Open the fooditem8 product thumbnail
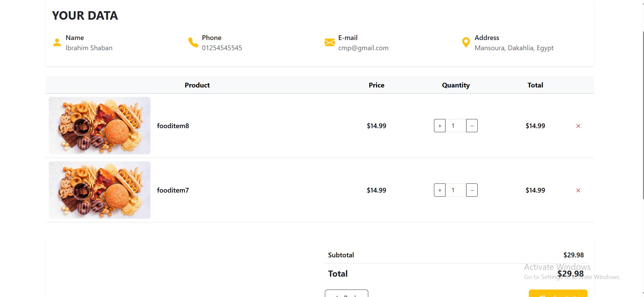This screenshot has height=297, width=644. (100, 126)
